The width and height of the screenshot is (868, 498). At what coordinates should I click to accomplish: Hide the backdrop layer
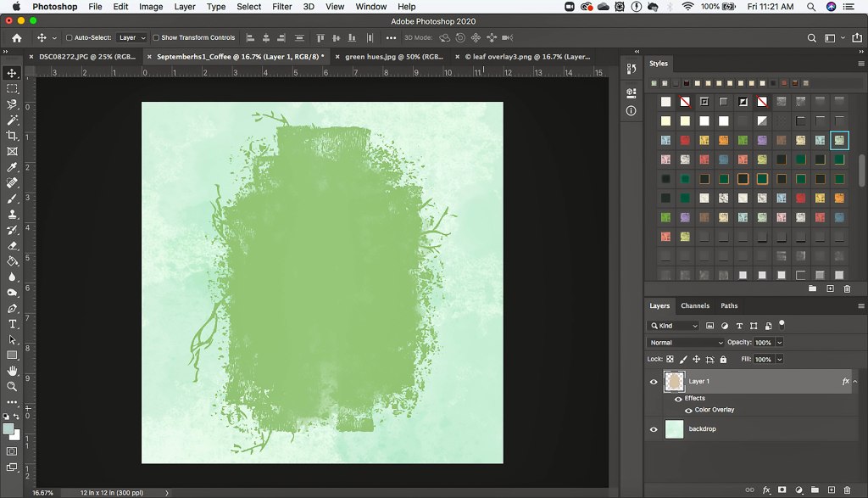[654, 429]
